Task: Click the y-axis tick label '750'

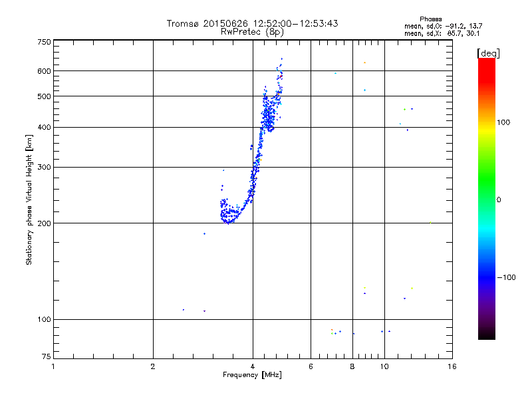Action: click(44, 42)
